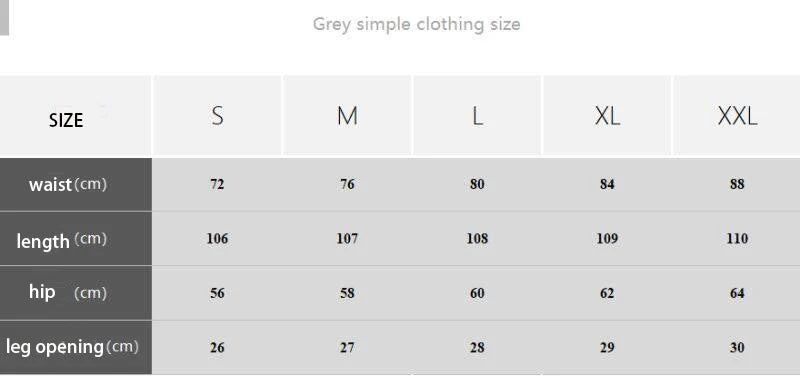Select the XL size column header
Screen dimensions: 800x376
click(607, 115)
